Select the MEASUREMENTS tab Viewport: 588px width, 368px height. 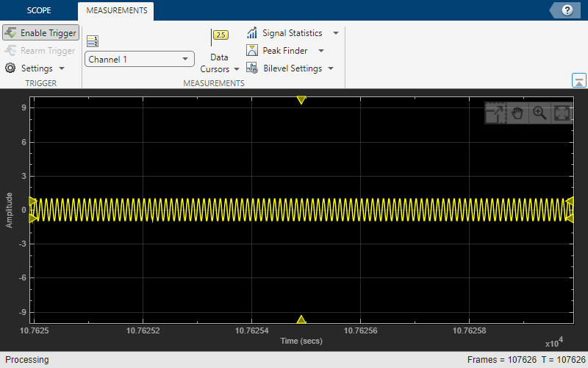pyautogui.click(x=116, y=11)
